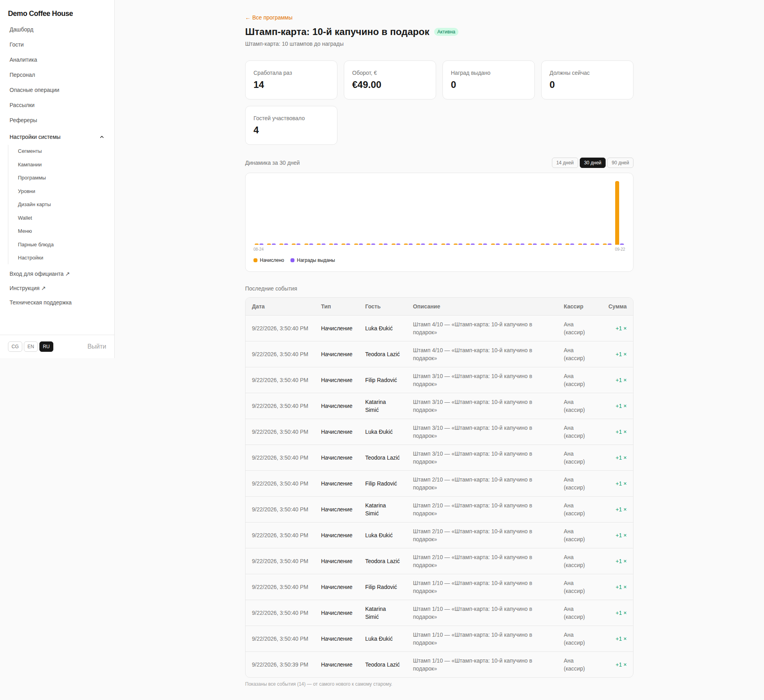
Task: Go back via Все программы link
Action: click(269, 18)
